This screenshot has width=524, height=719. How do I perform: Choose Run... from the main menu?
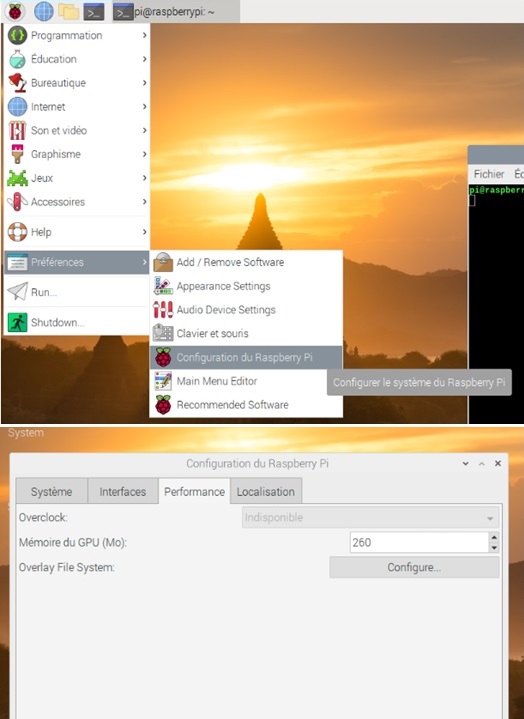(x=77, y=292)
